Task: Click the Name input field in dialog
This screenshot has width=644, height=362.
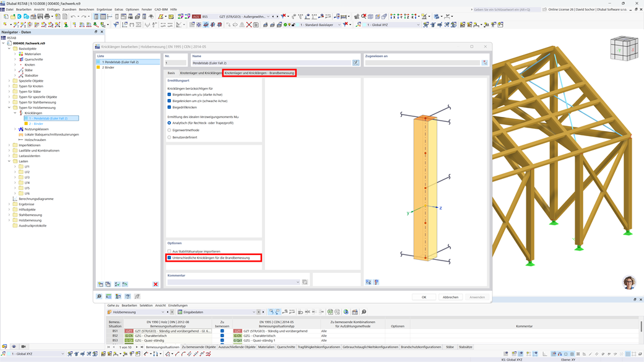Action: [x=271, y=62]
